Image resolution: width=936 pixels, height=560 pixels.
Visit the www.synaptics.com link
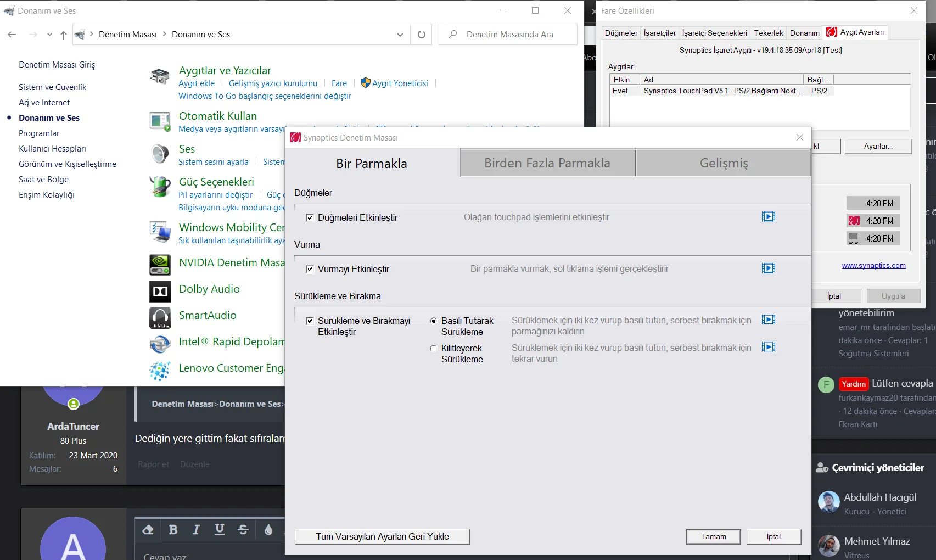click(x=873, y=266)
